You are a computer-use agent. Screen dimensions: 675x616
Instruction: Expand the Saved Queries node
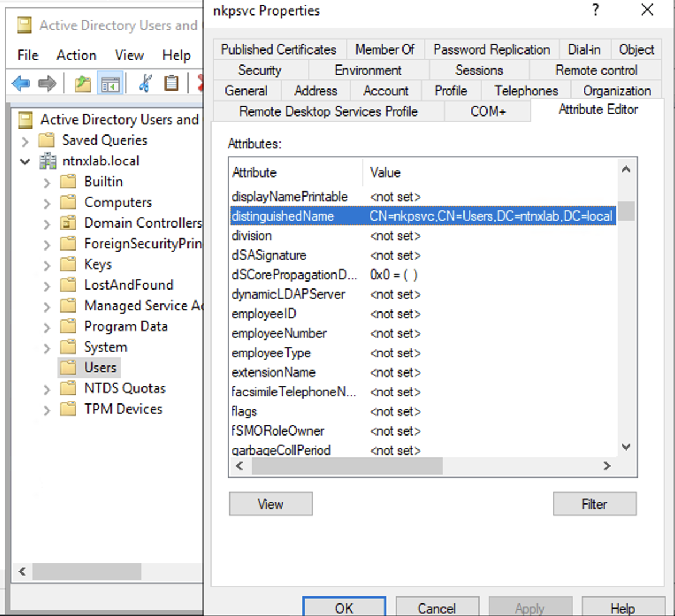[x=25, y=141]
